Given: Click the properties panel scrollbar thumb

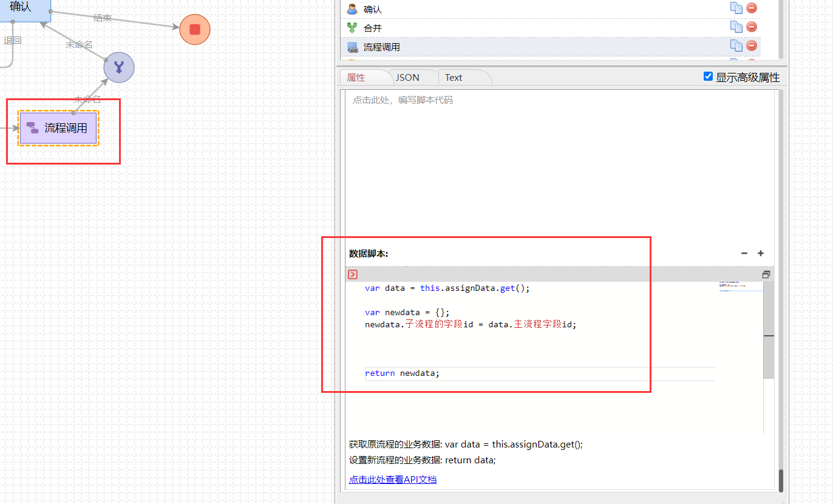Looking at the screenshot, I should (781, 481).
